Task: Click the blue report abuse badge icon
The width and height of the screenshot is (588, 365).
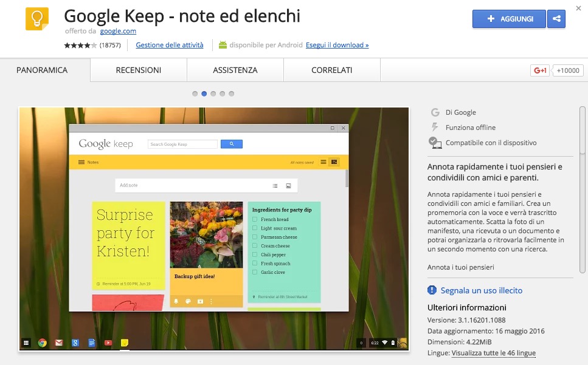Action: pyautogui.click(x=432, y=290)
